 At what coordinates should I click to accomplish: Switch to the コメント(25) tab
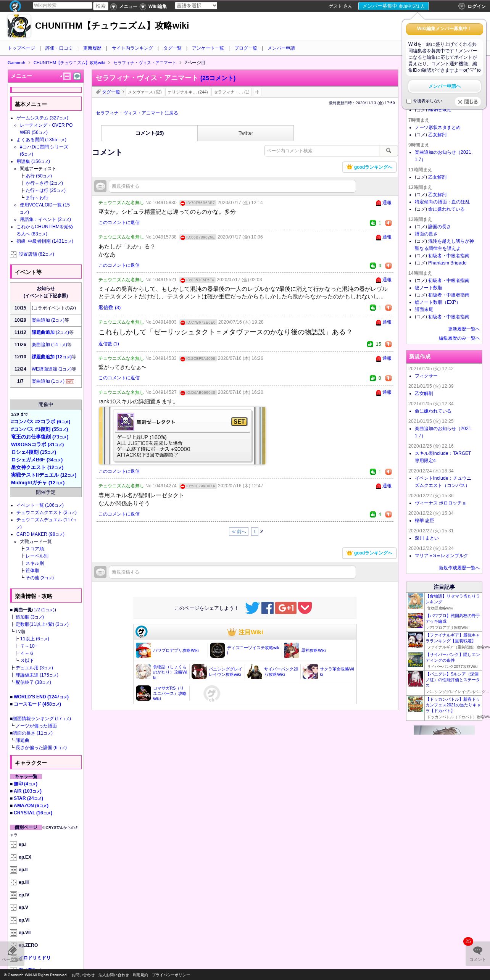point(150,133)
